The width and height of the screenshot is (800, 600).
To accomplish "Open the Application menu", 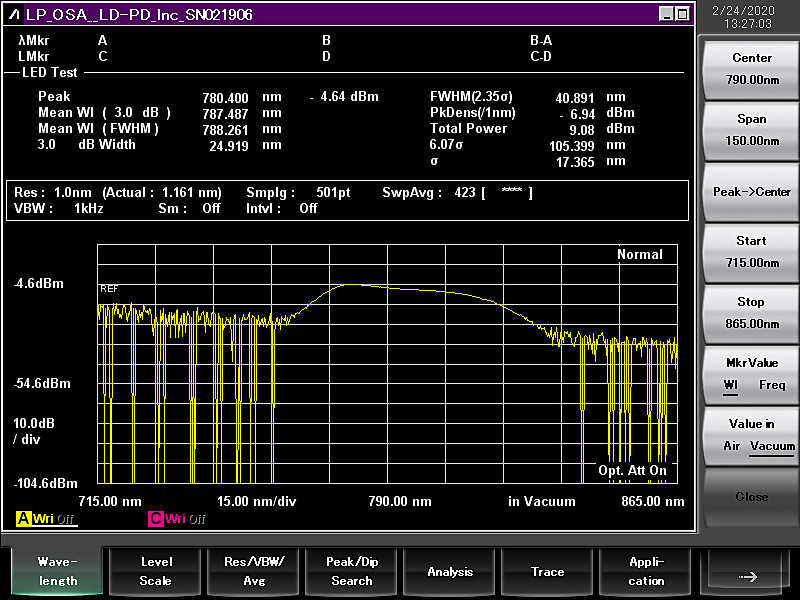I will 646,571.
